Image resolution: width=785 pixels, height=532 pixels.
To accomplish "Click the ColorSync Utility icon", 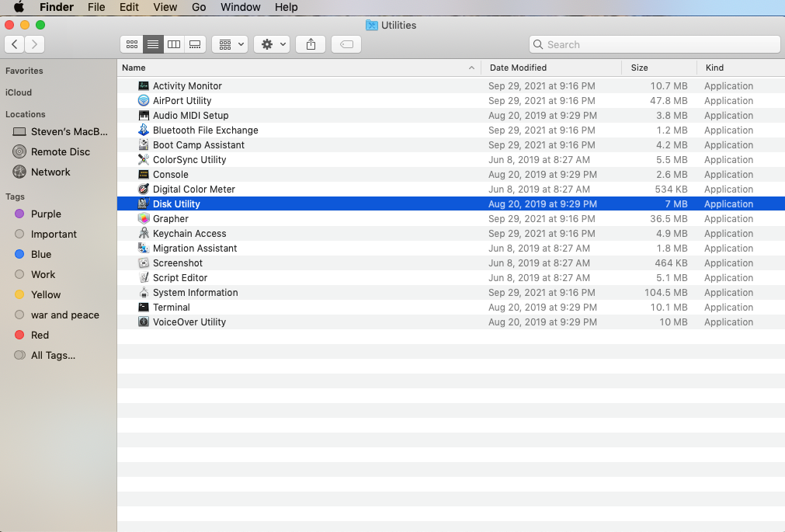I will click(x=144, y=160).
